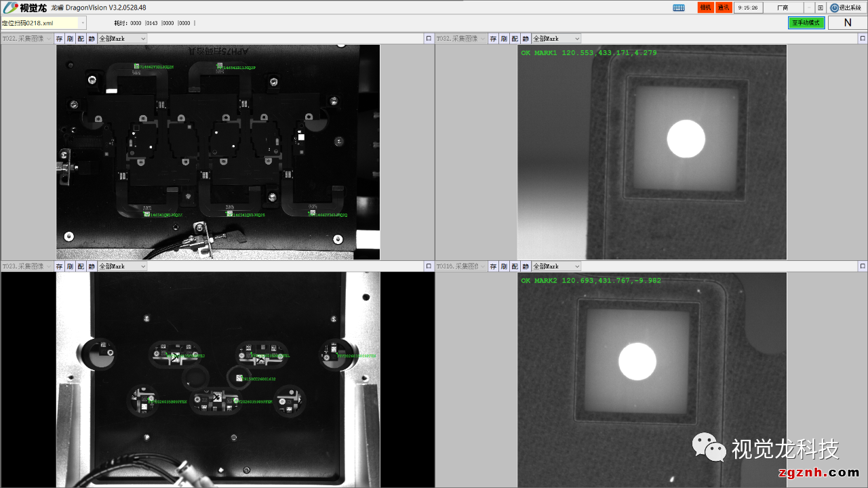Open the on-screen keyboard icon
The image size is (868, 488).
pos(679,7)
